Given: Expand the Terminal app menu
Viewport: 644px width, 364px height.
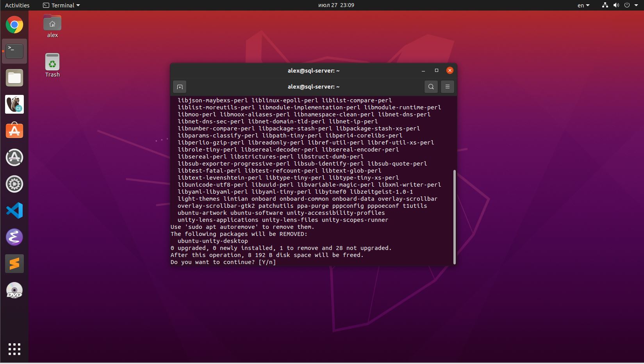Looking at the screenshot, I should click(x=61, y=5).
